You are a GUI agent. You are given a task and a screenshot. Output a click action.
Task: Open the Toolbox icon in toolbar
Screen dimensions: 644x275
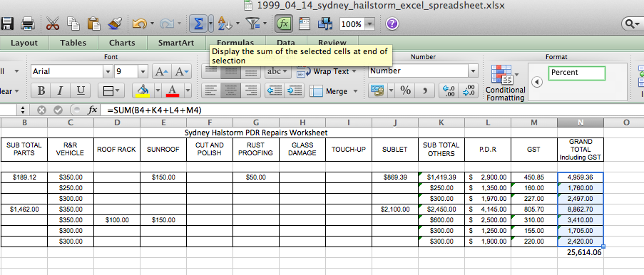point(305,24)
